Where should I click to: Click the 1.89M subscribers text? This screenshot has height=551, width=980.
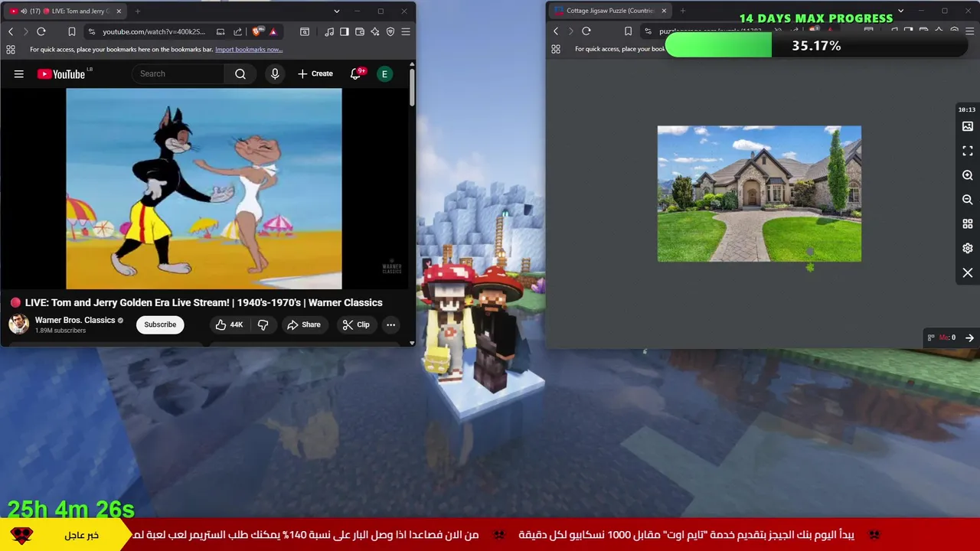click(x=60, y=331)
